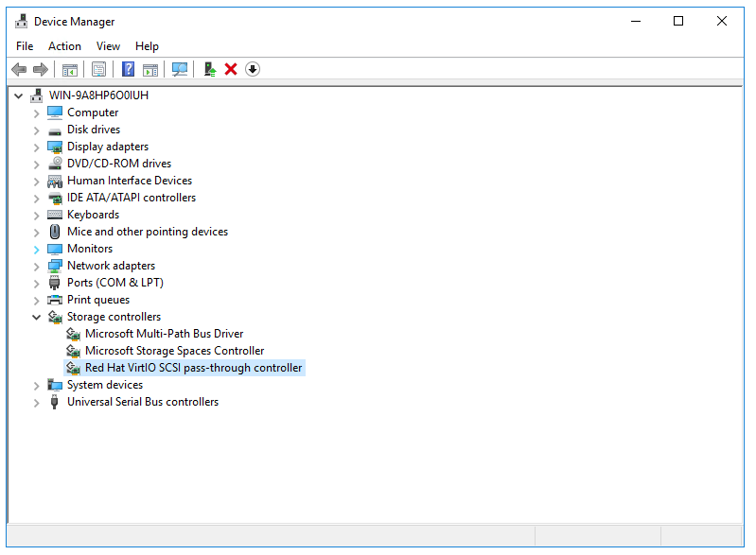Click Scan for hardware changes toolbar icon
This screenshot has height=555, width=756.
tap(179, 69)
